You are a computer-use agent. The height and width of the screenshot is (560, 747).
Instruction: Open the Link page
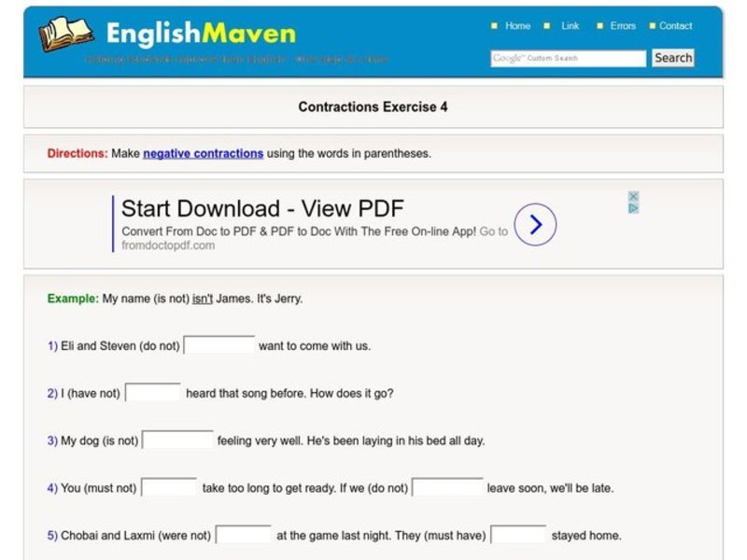[570, 26]
